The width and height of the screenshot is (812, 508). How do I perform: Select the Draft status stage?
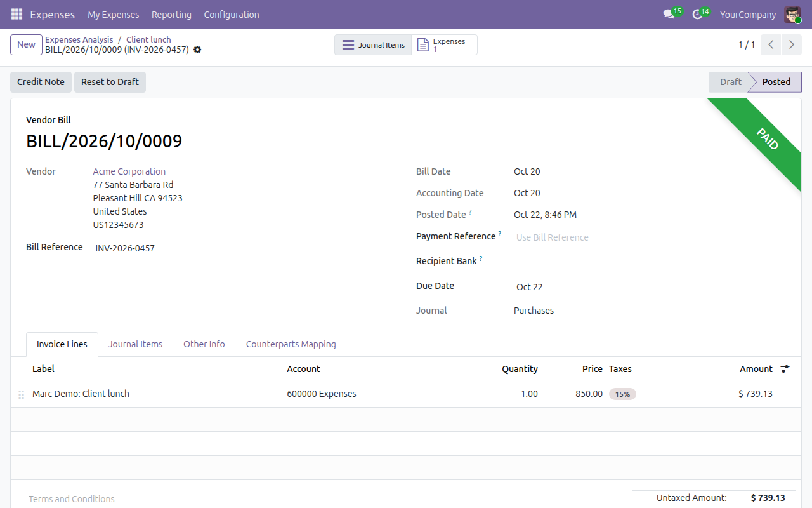730,82
